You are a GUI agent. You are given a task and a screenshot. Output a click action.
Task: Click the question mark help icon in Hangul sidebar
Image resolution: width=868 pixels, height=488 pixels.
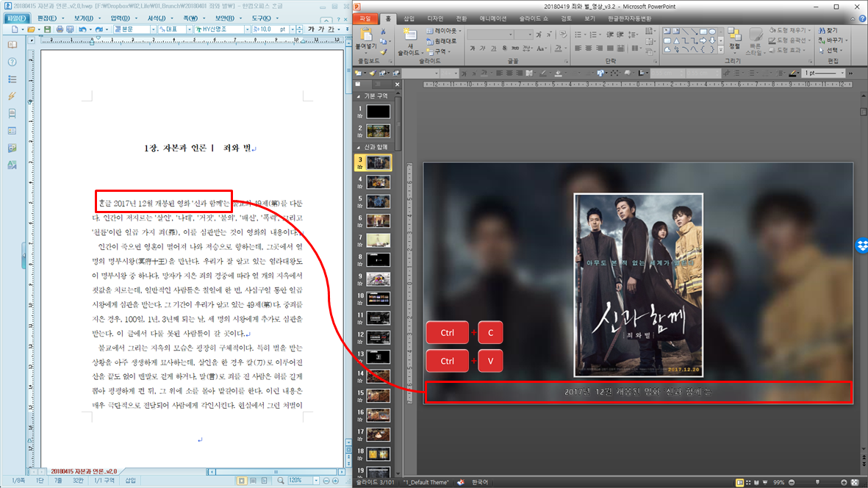[x=12, y=62]
